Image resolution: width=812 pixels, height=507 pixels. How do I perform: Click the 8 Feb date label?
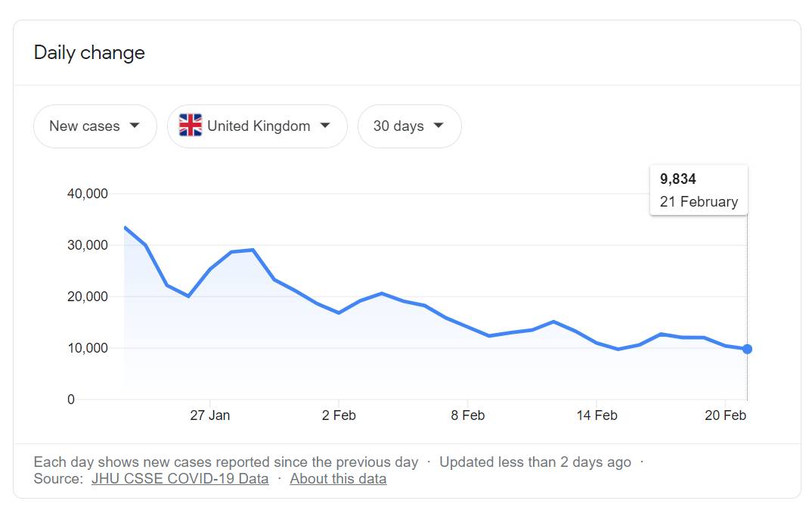coord(468,415)
